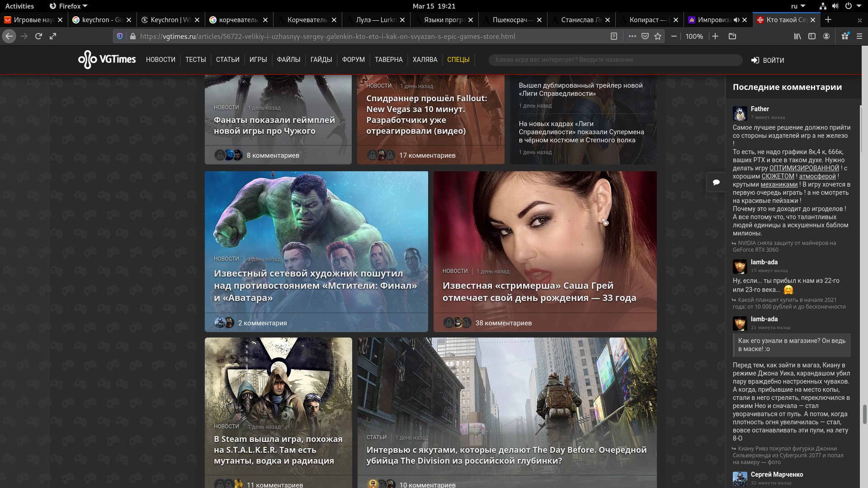Screen dimensions: 868x488
Task: Bookmark this page with the star icon
Action: pos(658,36)
